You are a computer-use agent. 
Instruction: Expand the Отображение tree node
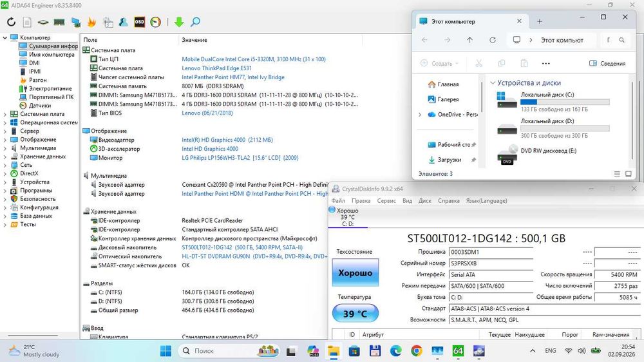click(5, 140)
